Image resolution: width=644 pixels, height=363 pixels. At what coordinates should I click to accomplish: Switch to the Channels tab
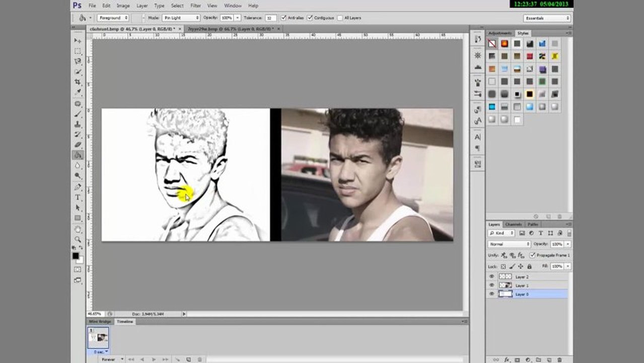click(x=514, y=224)
